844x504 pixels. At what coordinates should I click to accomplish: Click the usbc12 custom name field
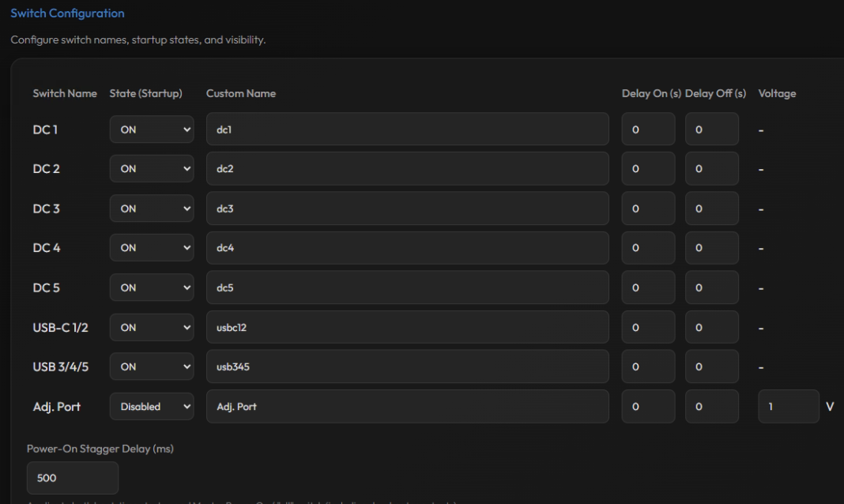coord(408,327)
